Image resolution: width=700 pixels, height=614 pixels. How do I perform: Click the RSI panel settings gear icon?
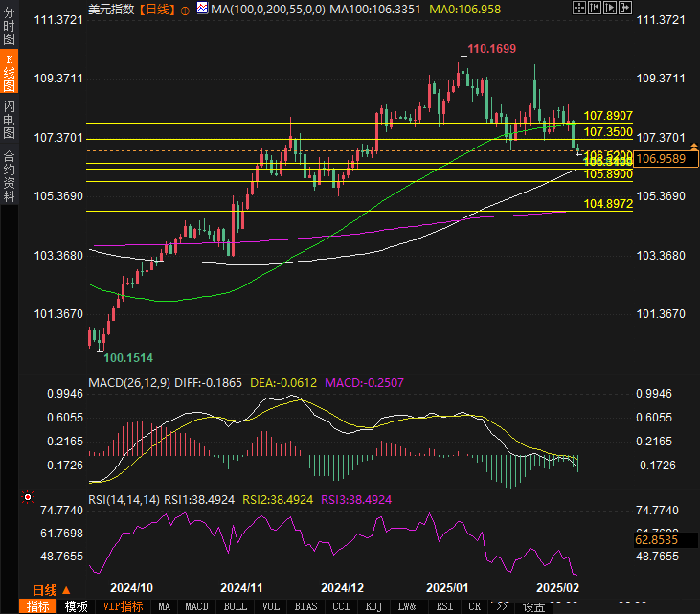[x=27, y=498]
